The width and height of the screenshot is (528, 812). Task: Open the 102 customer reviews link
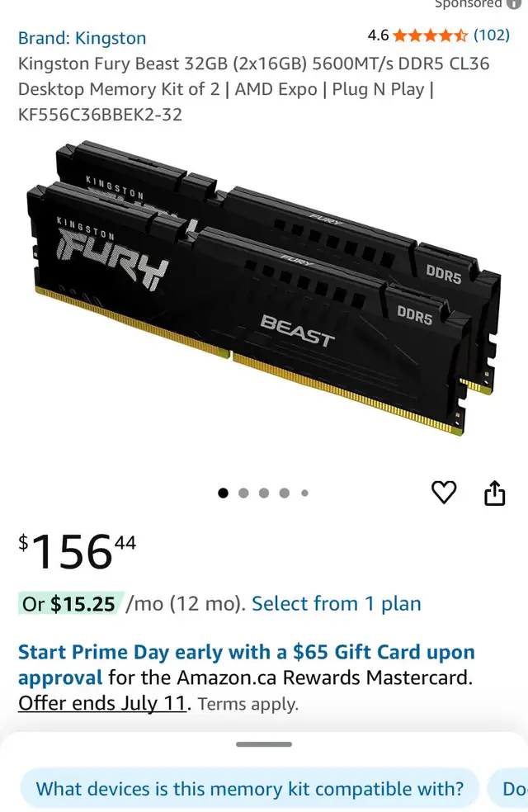[x=491, y=35]
